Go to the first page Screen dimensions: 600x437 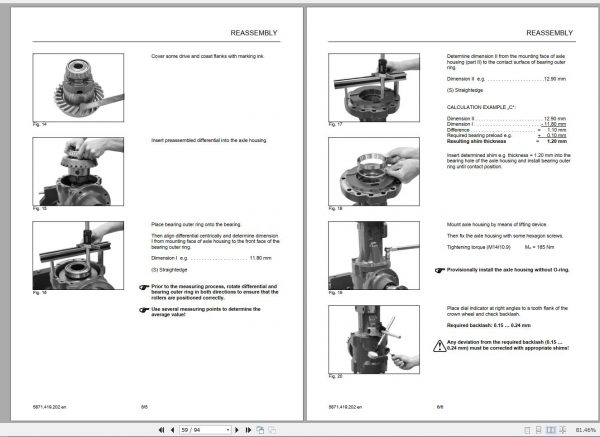pos(161,430)
